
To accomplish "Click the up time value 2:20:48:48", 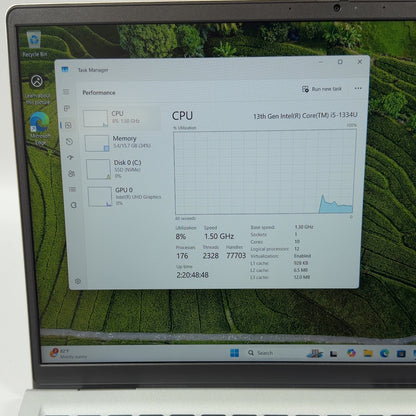I will click(192, 275).
